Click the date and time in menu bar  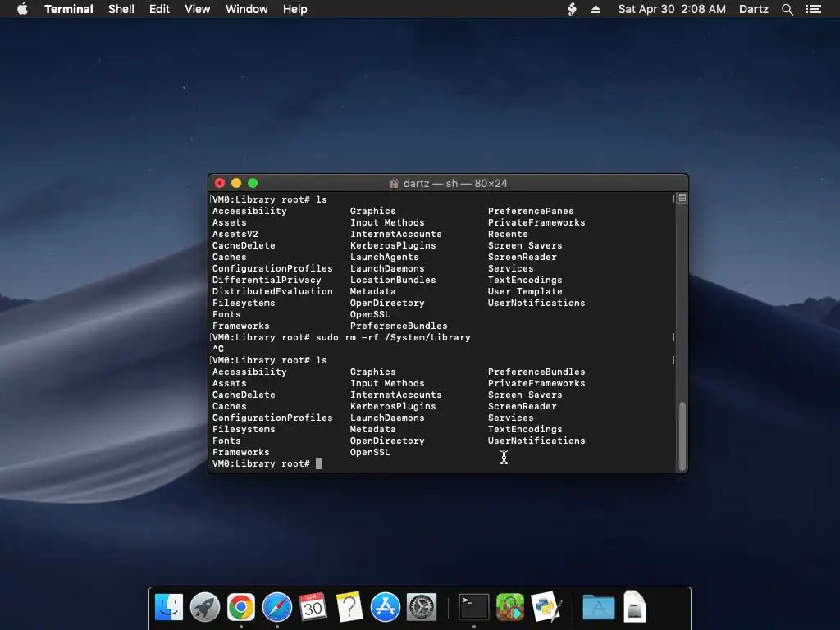coord(672,9)
